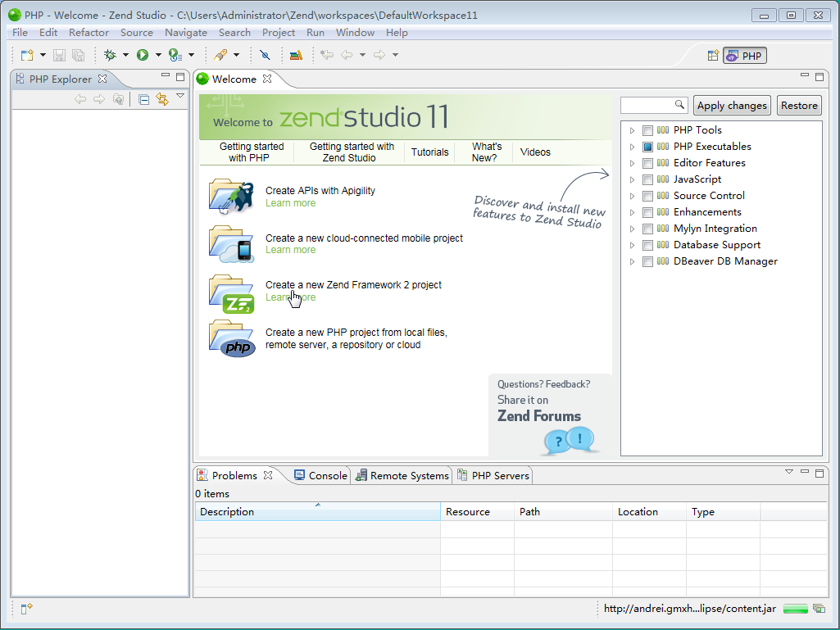Screen dimensions: 840x630
Task: Check the Mylyn Integration checkbox
Action: pyautogui.click(x=647, y=229)
